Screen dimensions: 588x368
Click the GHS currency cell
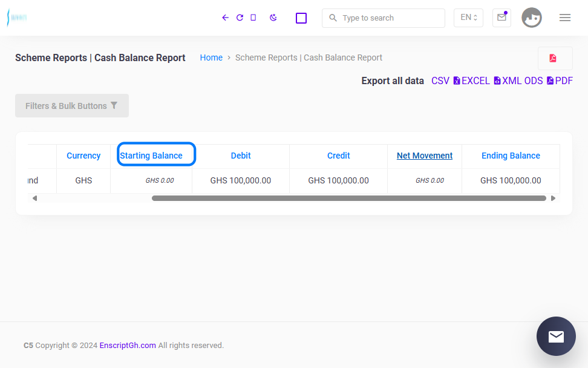pyautogui.click(x=83, y=180)
